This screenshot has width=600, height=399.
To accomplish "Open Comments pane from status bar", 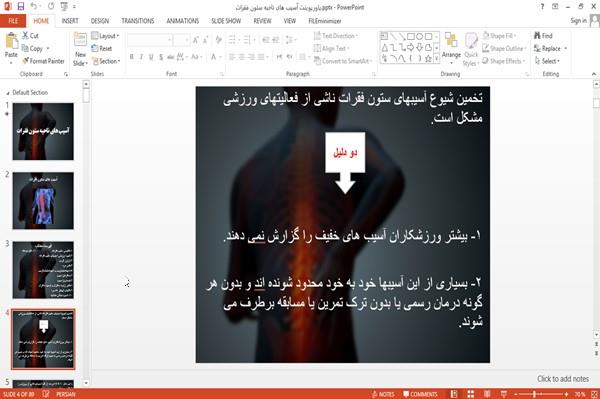I will click(x=420, y=394).
